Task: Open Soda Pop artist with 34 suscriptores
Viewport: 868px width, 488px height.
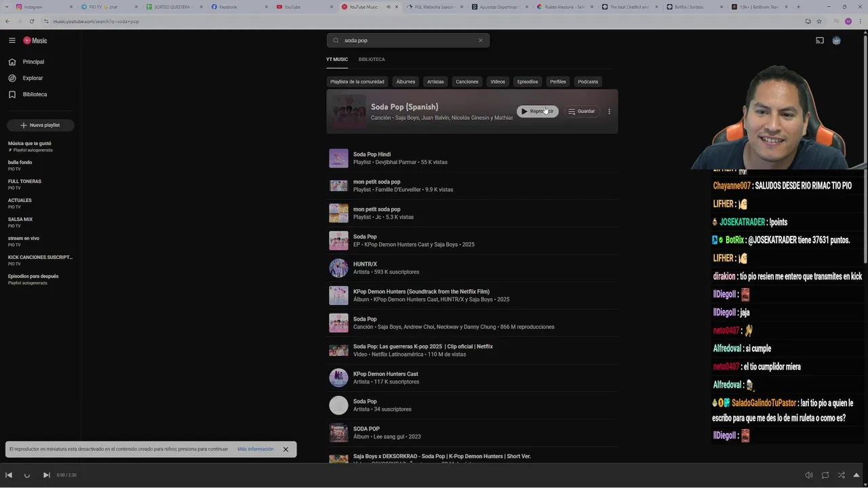Action: click(x=472, y=405)
